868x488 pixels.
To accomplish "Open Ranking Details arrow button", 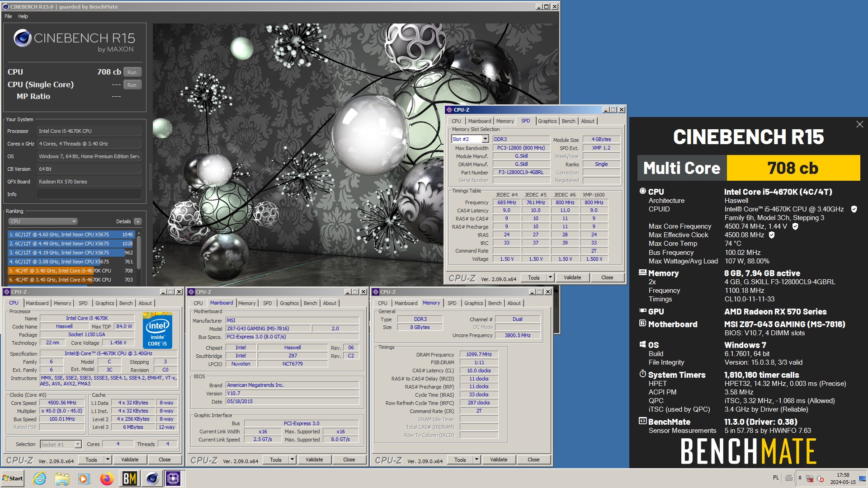I will pos(138,221).
